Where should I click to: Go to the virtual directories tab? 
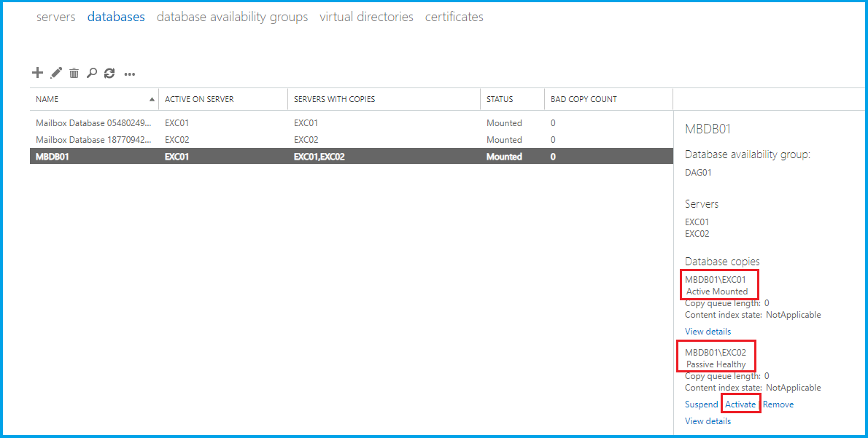pyautogui.click(x=366, y=17)
